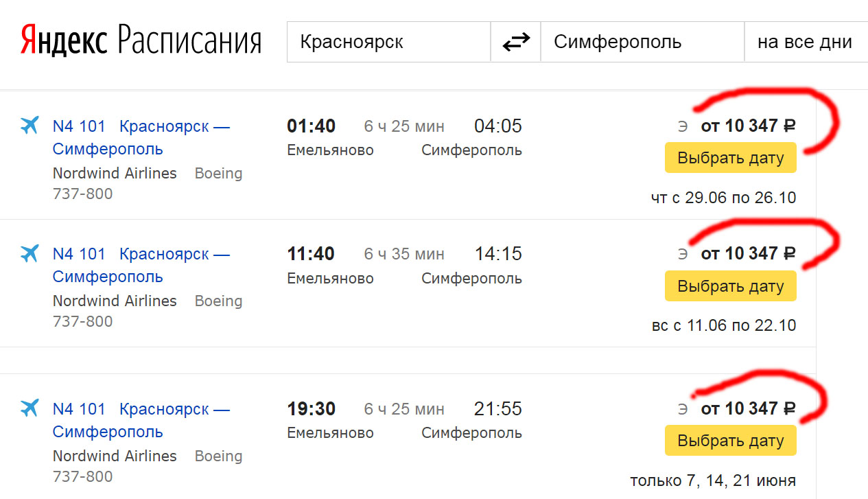Viewport: 868px width, 499px height.
Task: Open the 'на все дни' date selector
Action: 804,43
